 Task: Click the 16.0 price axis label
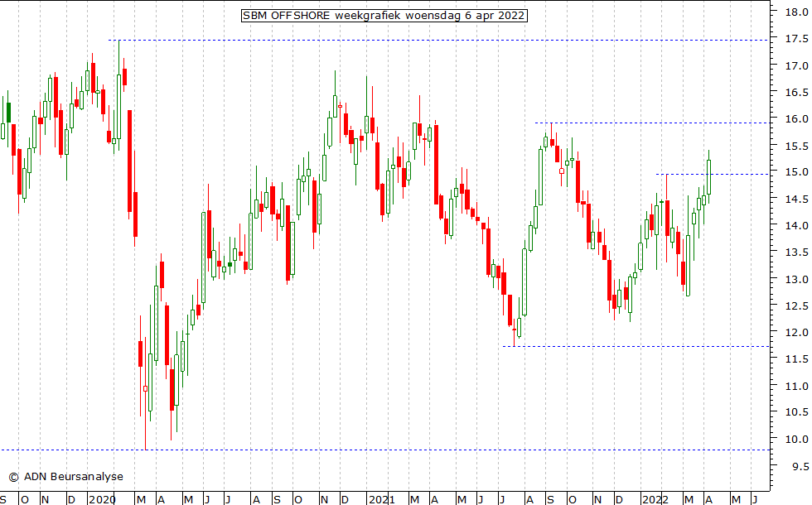796,118
